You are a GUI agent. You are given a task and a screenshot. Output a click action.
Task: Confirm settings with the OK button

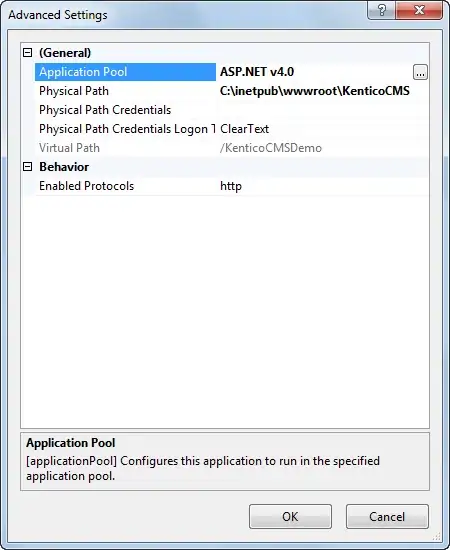[290, 516]
